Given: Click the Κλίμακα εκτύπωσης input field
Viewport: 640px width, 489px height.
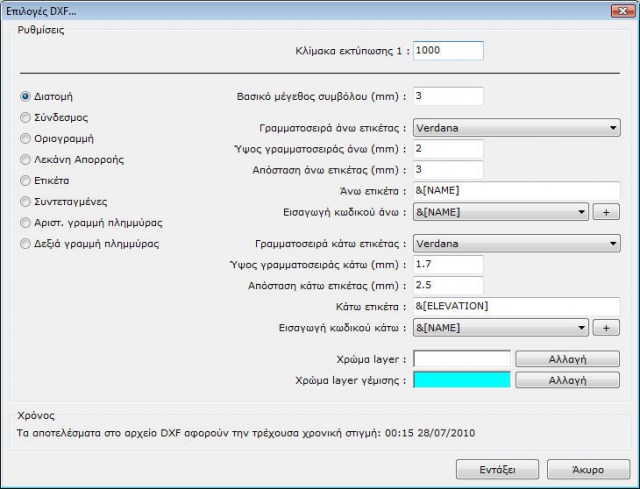Looking at the screenshot, I should click(x=447, y=51).
